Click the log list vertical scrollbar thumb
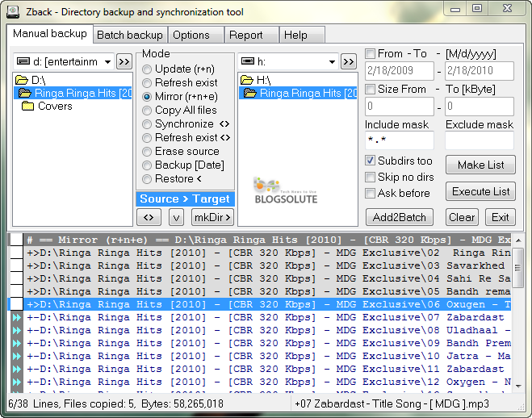Viewport: 532px width, 418px height. tap(517, 268)
